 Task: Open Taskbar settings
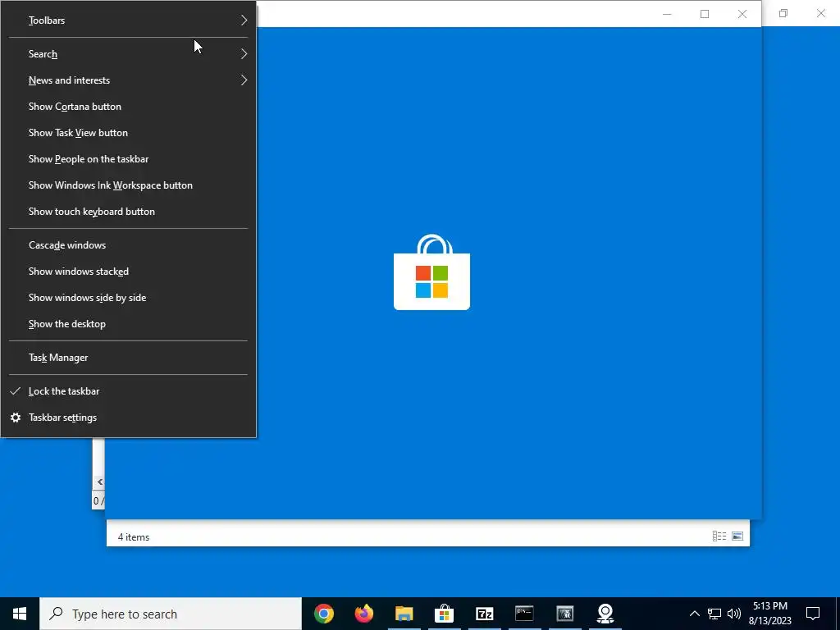(x=129, y=418)
